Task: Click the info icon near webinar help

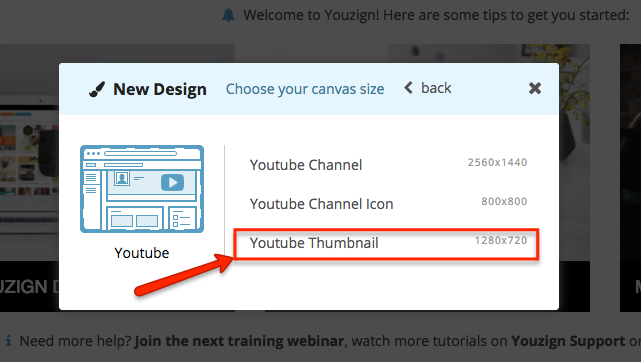Action: tap(8, 340)
